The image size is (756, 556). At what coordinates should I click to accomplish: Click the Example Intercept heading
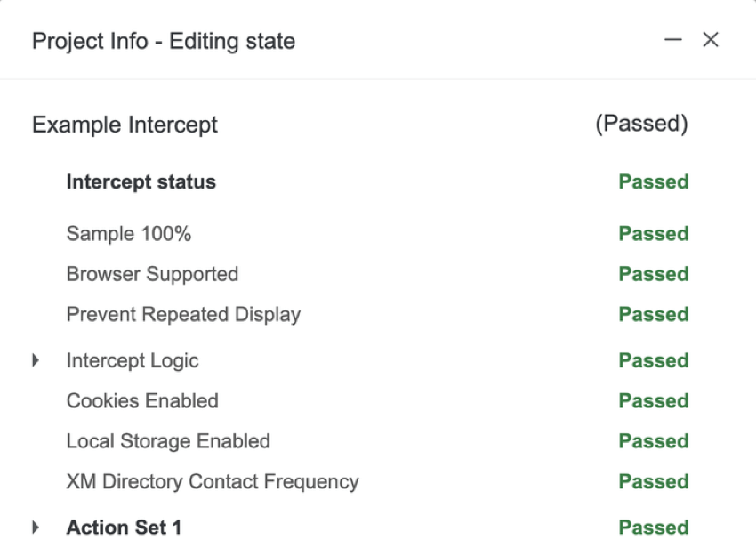point(125,125)
